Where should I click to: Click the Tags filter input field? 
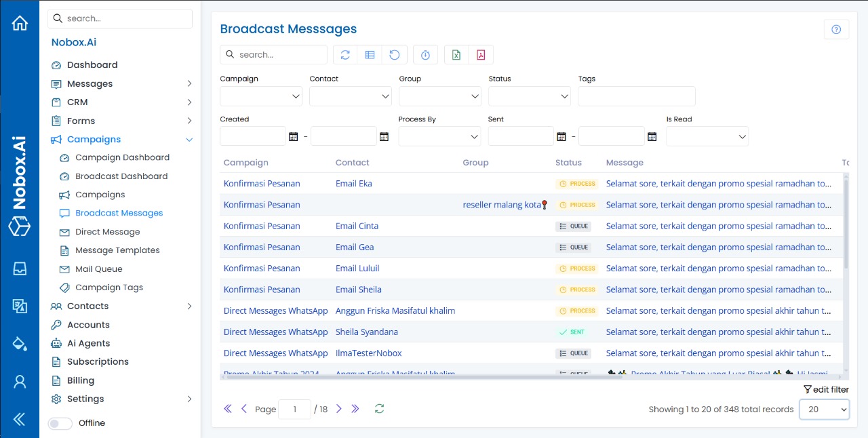coord(636,96)
